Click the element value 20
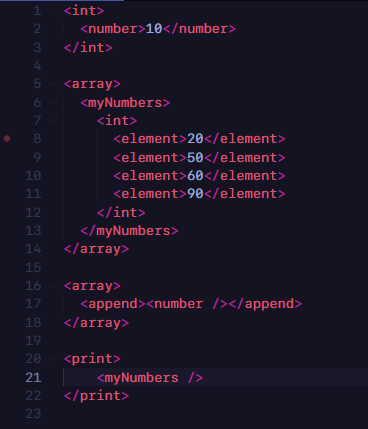The height and width of the screenshot is (429, 368). 195,139
